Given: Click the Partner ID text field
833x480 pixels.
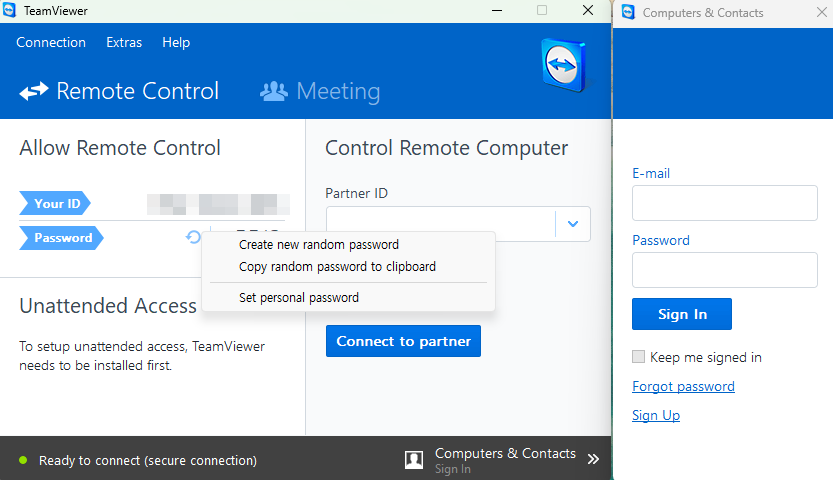Looking at the screenshot, I should (x=440, y=224).
